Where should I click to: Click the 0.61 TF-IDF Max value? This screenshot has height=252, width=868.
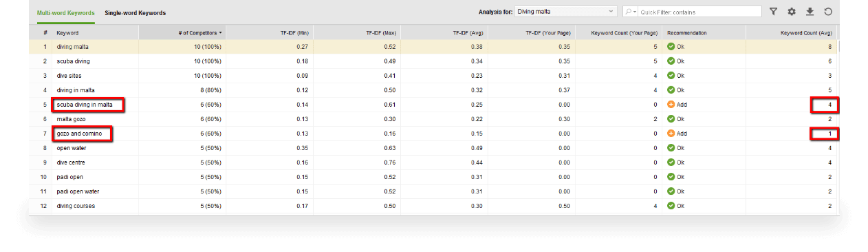pyautogui.click(x=389, y=105)
